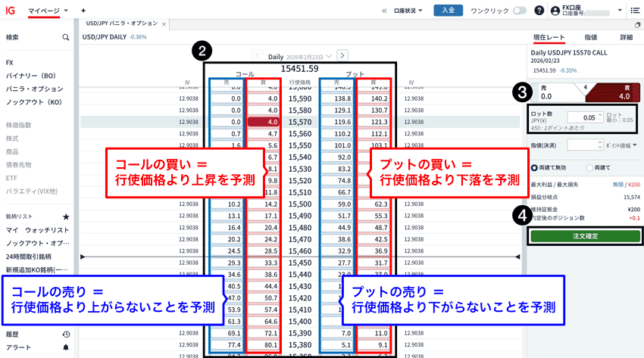
Task: Expand the FX口座 account dropdown
Action: pos(620,11)
